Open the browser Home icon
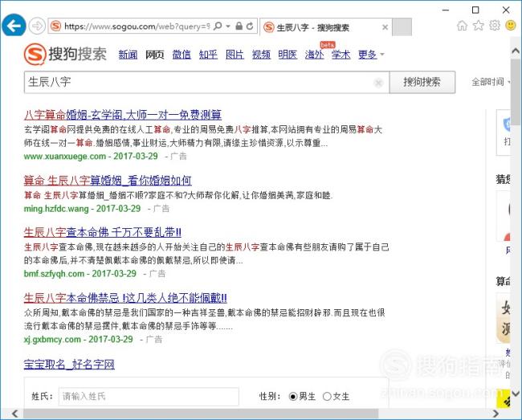This screenshot has height=420, width=522. tap(462, 25)
